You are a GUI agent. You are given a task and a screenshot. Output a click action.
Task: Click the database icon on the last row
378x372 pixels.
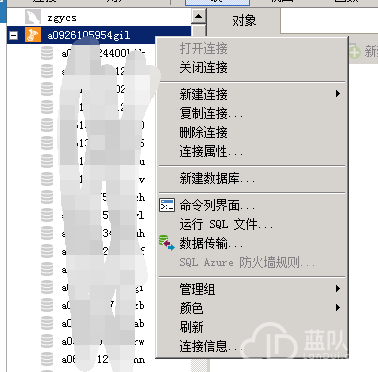pyautogui.click(x=47, y=359)
